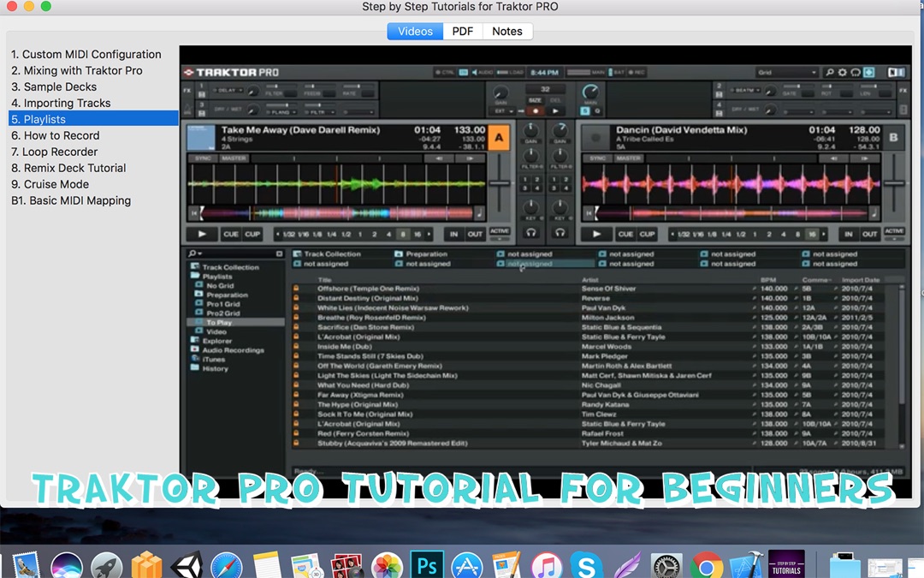
Task: Click the Traktor preferences gear icon
Action: tap(842, 73)
